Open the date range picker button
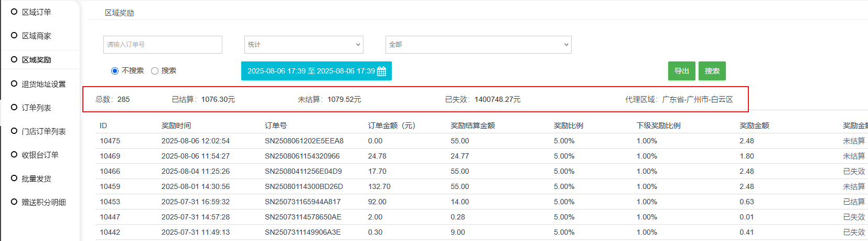Viewport: 868px width, 241px height. pos(316,71)
